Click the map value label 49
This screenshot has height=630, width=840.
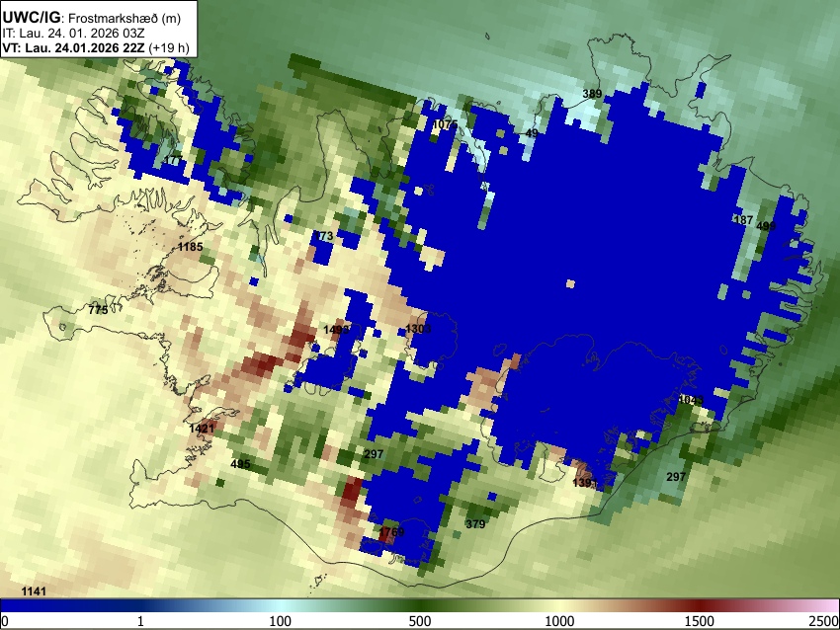(532, 132)
